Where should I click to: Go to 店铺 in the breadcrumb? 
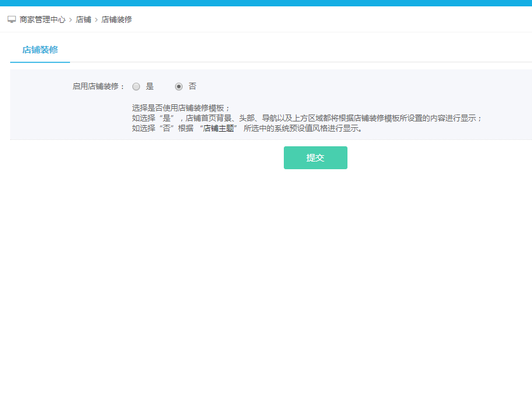click(83, 20)
